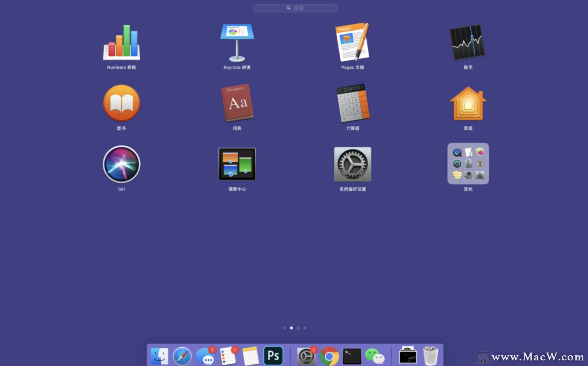Viewport: 588px width, 366px height.
Task: Expand the 其他 folder
Action: [x=468, y=164]
